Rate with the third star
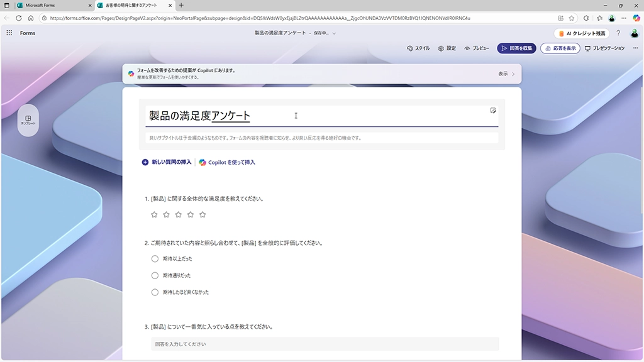 click(x=179, y=215)
